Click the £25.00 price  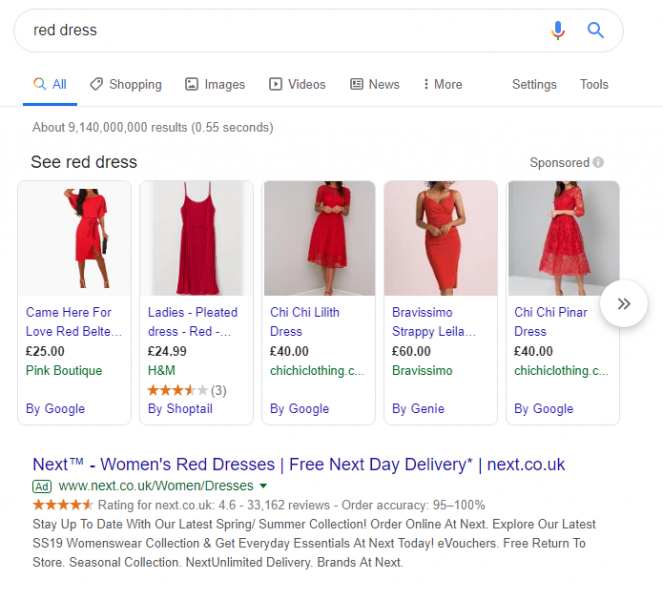pyautogui.click(x=45, y=351)
